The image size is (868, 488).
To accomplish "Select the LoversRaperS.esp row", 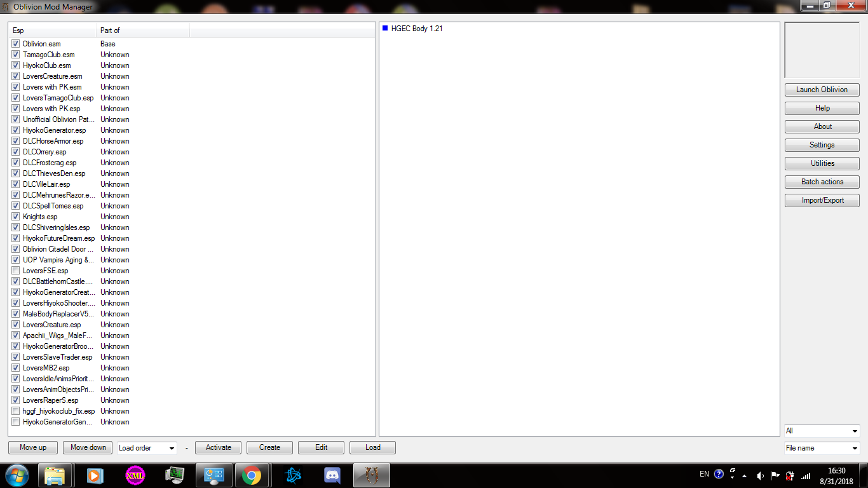I will tap(50, 400).
